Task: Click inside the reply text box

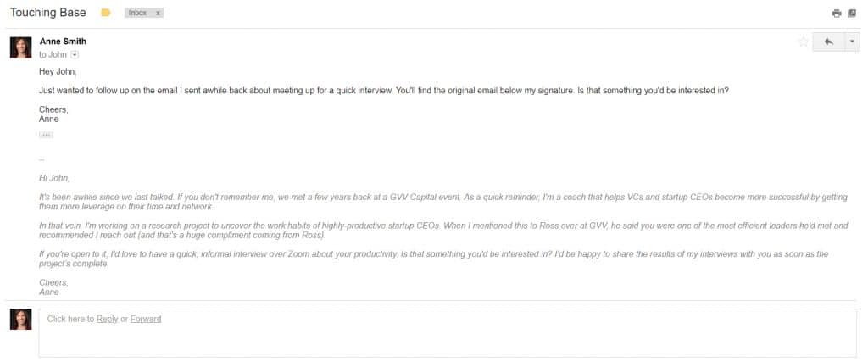Action: [x=424, y=337]
